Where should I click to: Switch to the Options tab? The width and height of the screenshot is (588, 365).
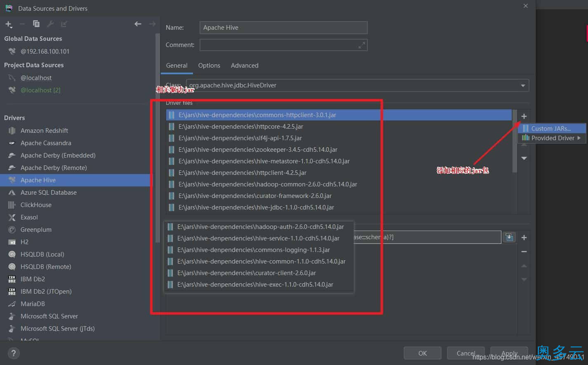point(209,66)
